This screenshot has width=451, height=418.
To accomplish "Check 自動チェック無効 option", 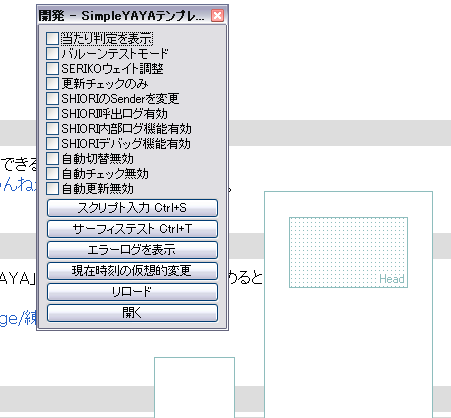I will point(52,173).
